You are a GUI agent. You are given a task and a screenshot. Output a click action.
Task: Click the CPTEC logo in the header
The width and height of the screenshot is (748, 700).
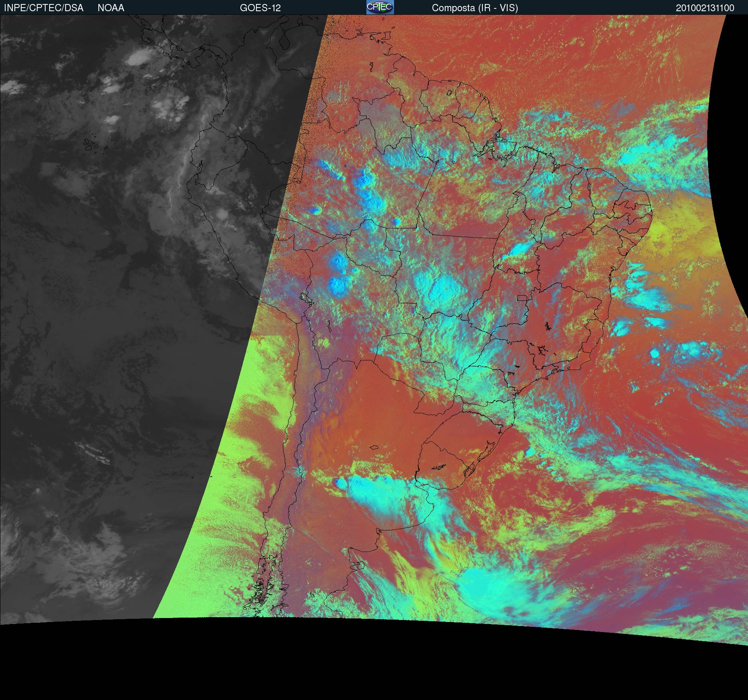(380, 7)
